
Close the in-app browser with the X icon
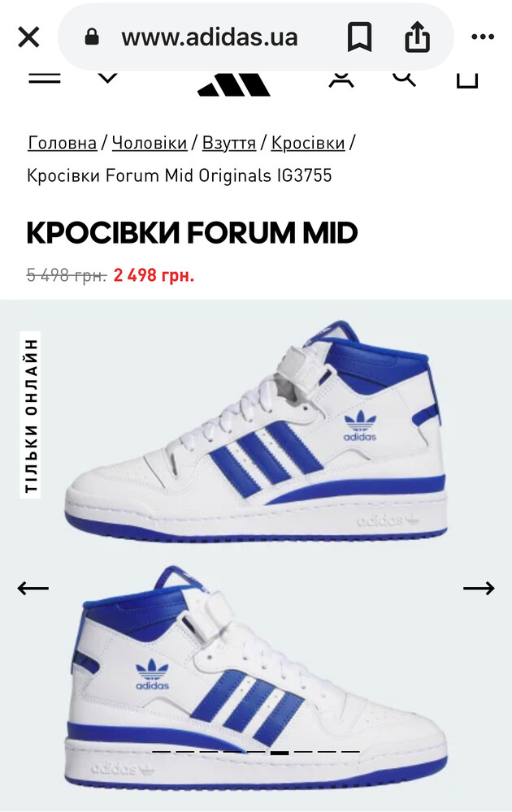click(x=28, y=37)
